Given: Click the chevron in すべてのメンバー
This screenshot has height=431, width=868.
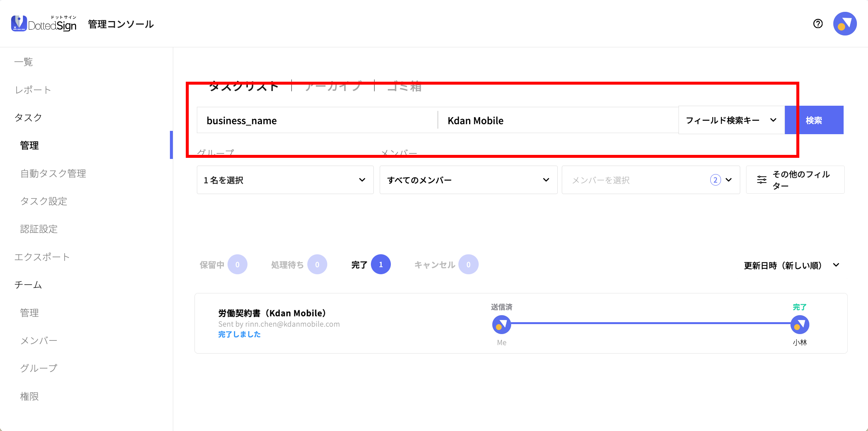Looking at the screenshot, I should (x=546, y=180).
